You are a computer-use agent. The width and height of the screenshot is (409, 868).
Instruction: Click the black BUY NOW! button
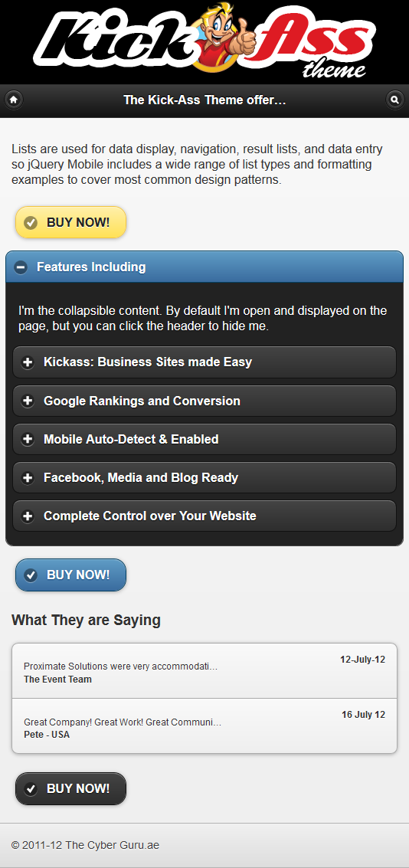(x=70, y=789)
